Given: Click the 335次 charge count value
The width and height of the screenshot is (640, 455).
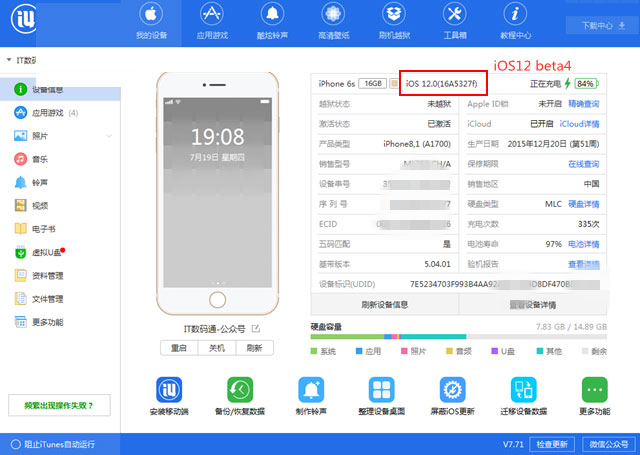Looking at the screenshot, I should pyautogui.click(x=588, y=224).
